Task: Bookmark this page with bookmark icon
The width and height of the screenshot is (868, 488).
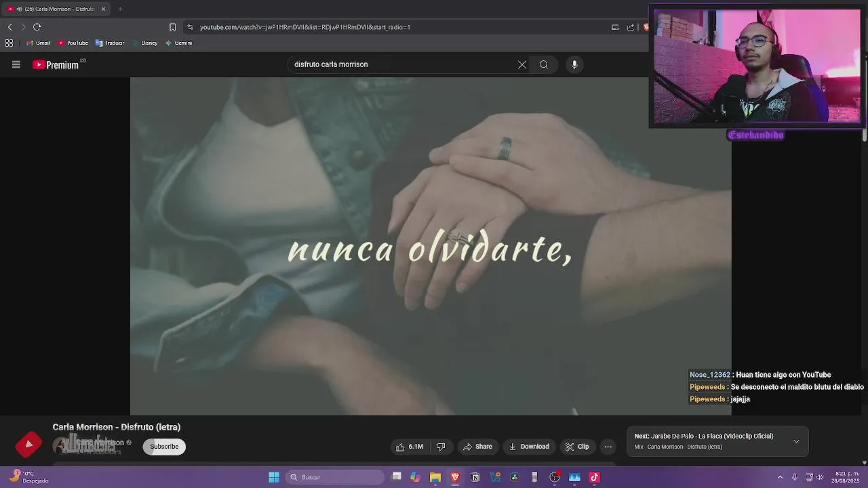Action: click(x=172, y=27)
